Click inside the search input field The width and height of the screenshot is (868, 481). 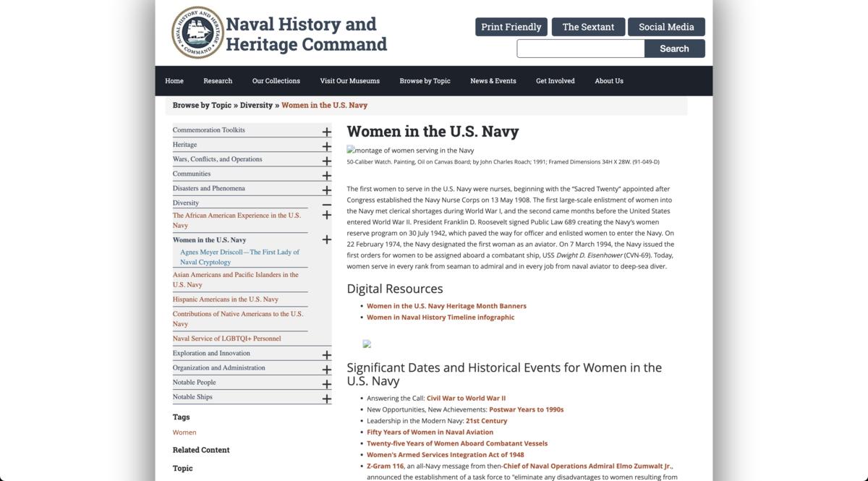point(579,48)
